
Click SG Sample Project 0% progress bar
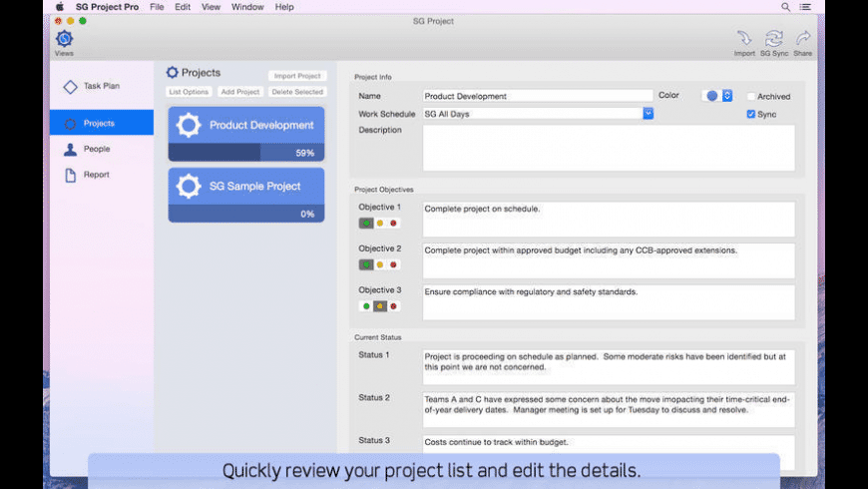(x=246, y=214)
